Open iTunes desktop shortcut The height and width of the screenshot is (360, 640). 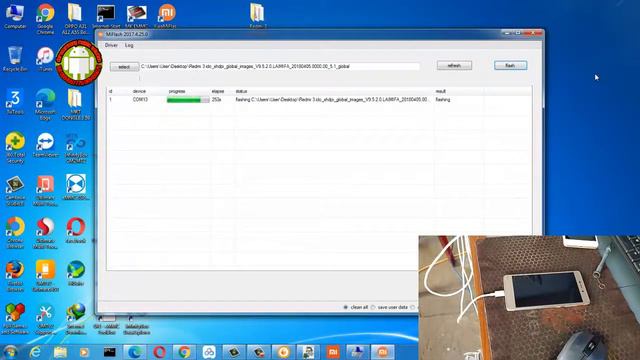point(45,59)
